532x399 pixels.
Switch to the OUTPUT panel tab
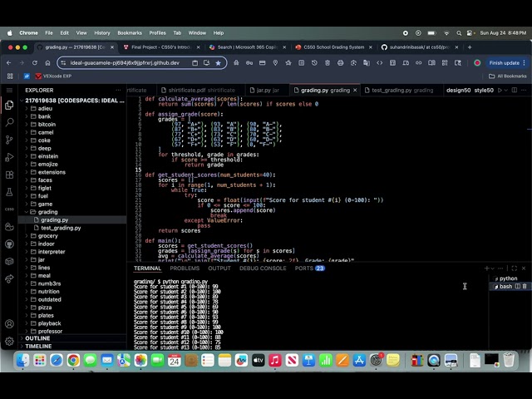click(219, 268)
